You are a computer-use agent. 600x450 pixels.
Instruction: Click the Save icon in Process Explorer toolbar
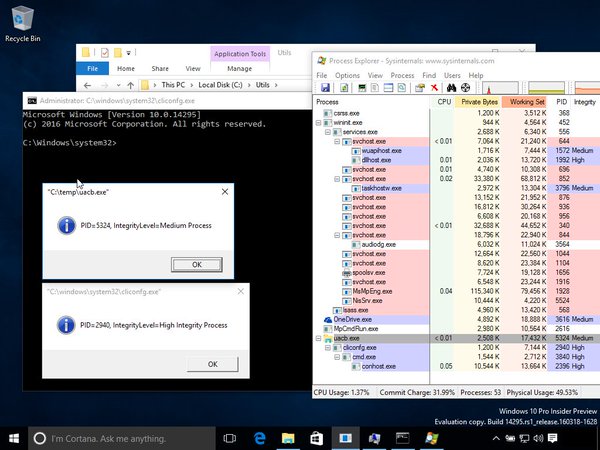(x=325, y=88)
